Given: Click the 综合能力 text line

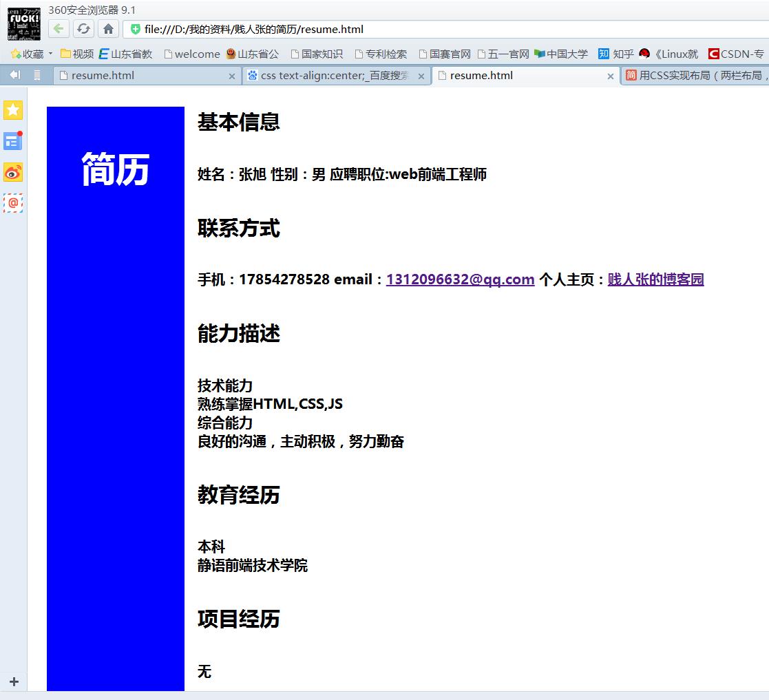Looking at the screenshot, I should click(x=225, y=423).
